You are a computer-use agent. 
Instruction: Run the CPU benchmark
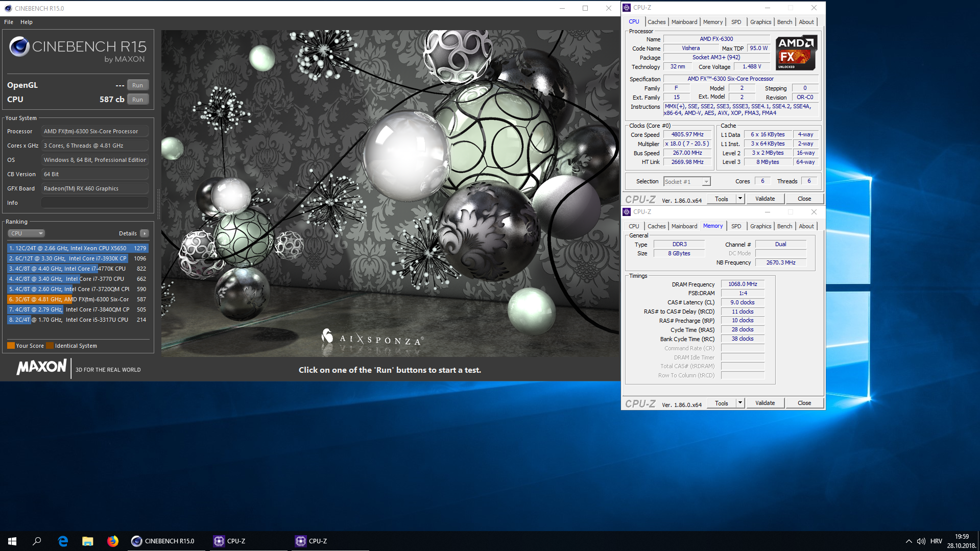(x=138, y=100)
